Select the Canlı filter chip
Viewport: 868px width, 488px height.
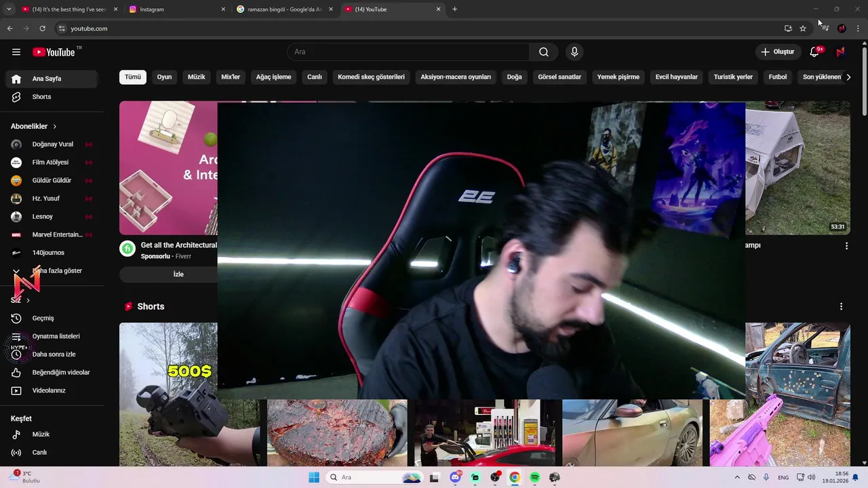point(315,77)
